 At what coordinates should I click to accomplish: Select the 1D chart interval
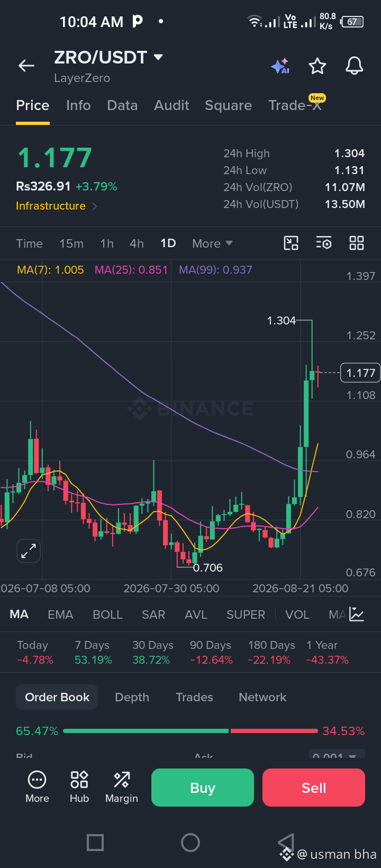pos(168,243)
